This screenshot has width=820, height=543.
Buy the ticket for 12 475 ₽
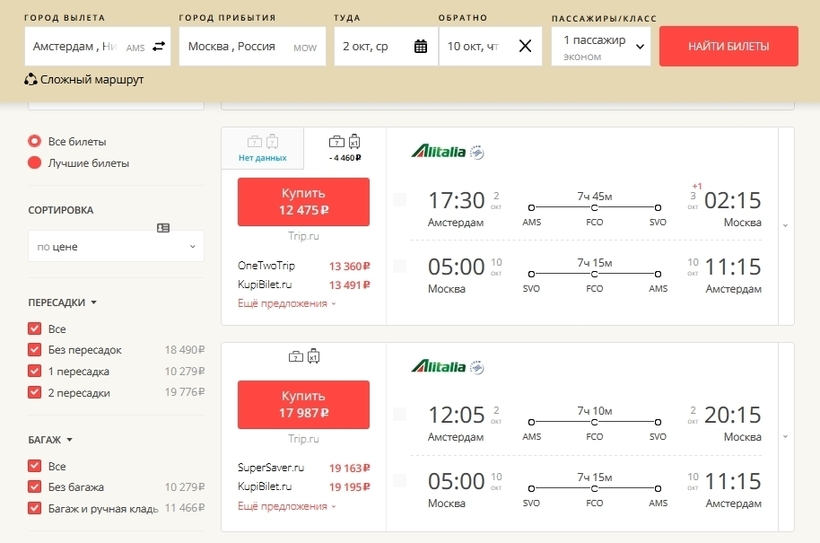(303, 202)
